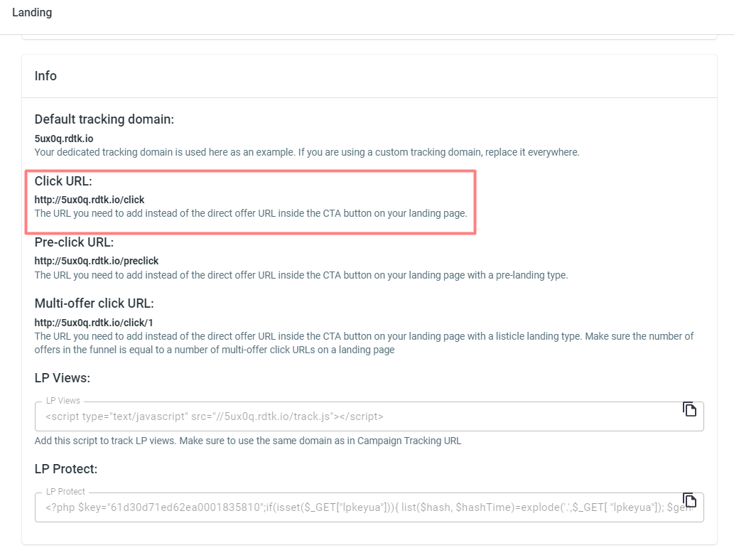Click the pre-landing type description text
This screenshot has height=560, width=734.
tap(301, 275)
